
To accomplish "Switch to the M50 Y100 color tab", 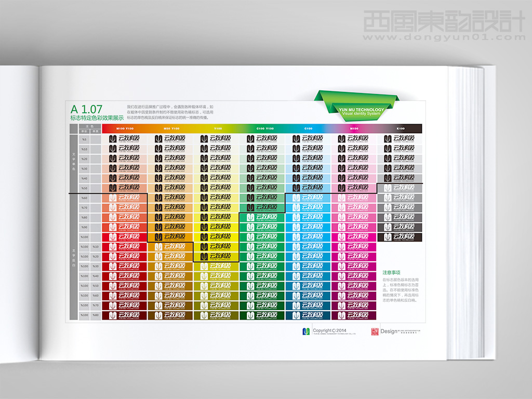I will click(x=171, y=128).
